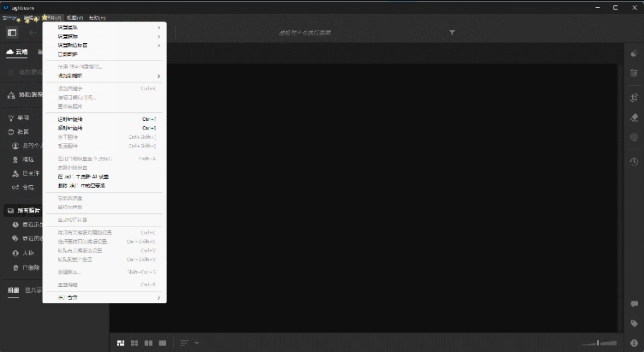Viewport: 644px width, 352px height.
Task: Click menu entry with Shift+A shortcut
Action: [104, 159]
